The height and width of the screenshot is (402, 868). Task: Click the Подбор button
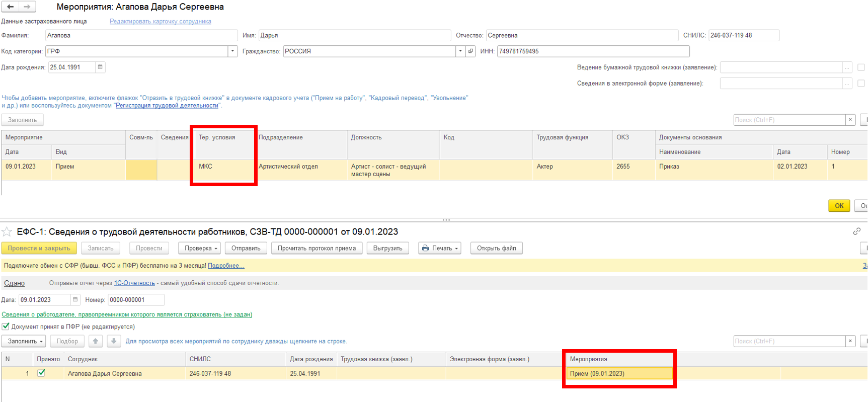click(x=67, y=341)
